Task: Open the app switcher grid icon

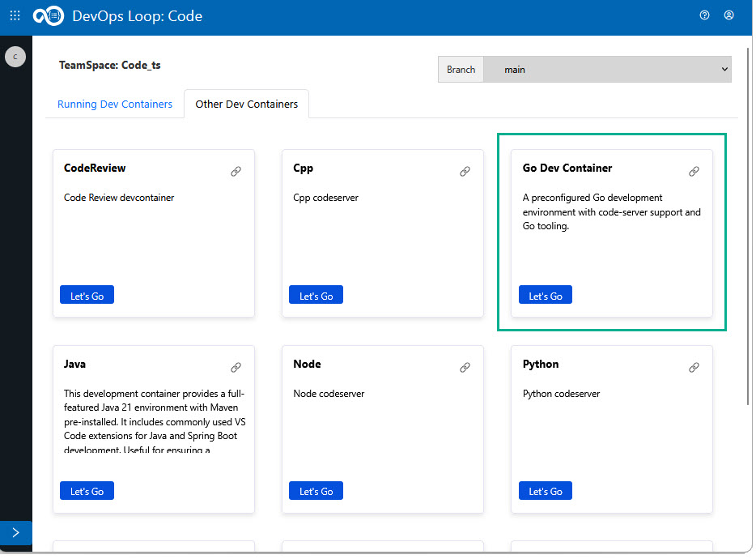Action: pos(15,15)
